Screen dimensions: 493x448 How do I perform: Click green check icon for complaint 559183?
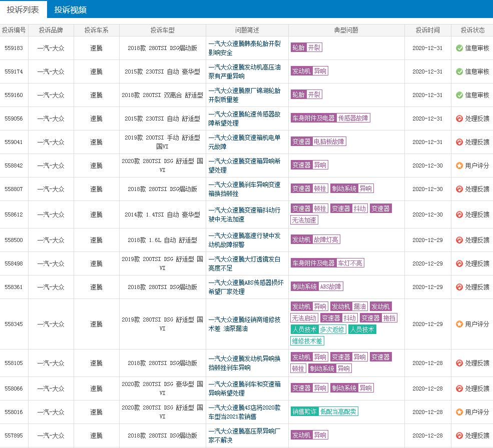point(459,48)
